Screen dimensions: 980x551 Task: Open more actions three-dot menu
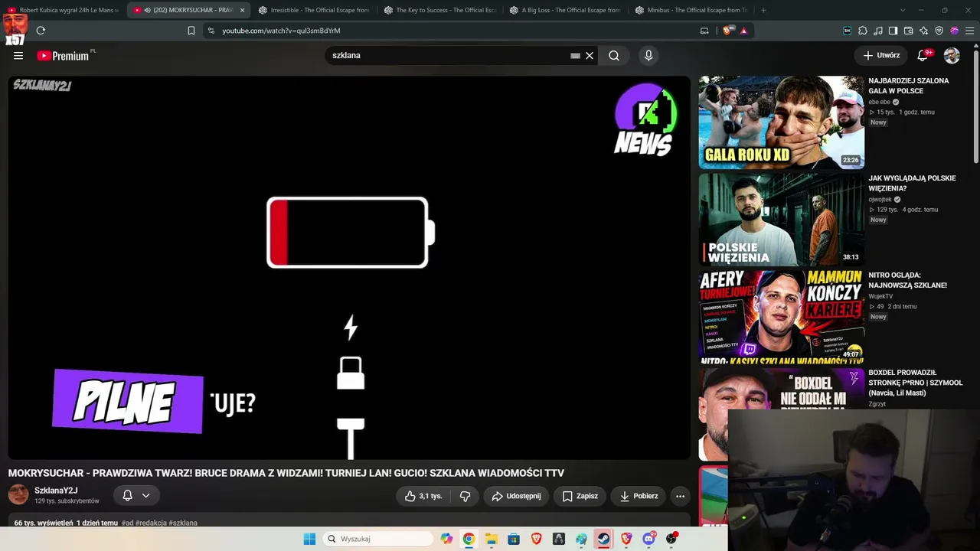coord(680,496)
